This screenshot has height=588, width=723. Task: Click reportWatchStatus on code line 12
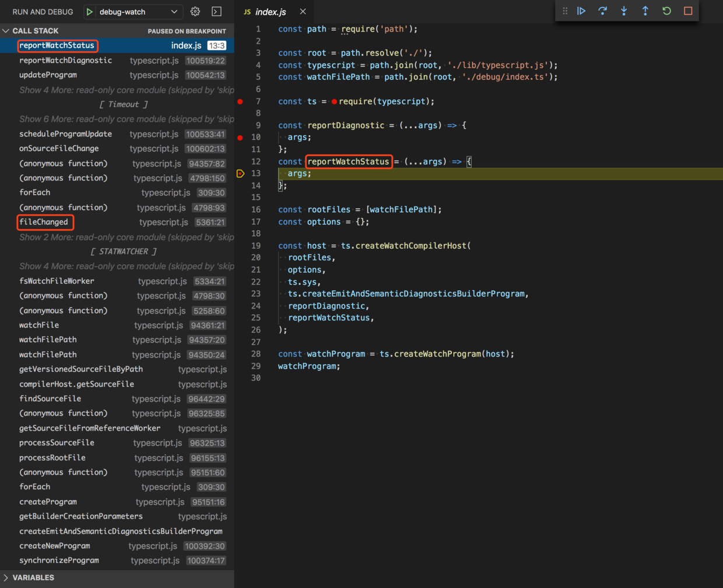coord(348,161)
